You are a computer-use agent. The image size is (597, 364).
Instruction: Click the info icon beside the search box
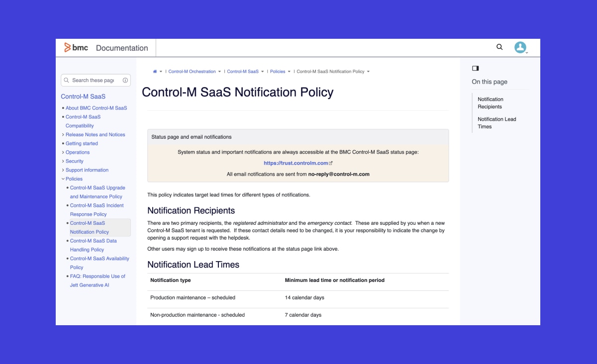tap(125, 80)
